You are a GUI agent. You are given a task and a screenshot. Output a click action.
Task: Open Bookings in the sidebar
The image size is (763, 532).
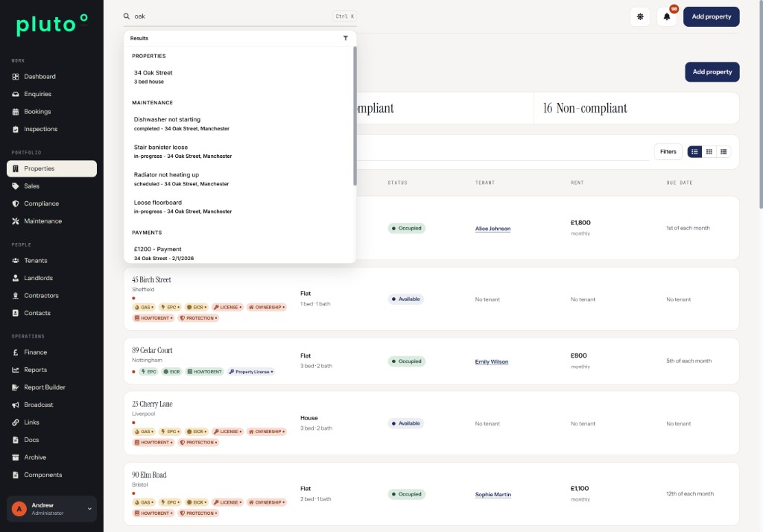coord(51,112)
